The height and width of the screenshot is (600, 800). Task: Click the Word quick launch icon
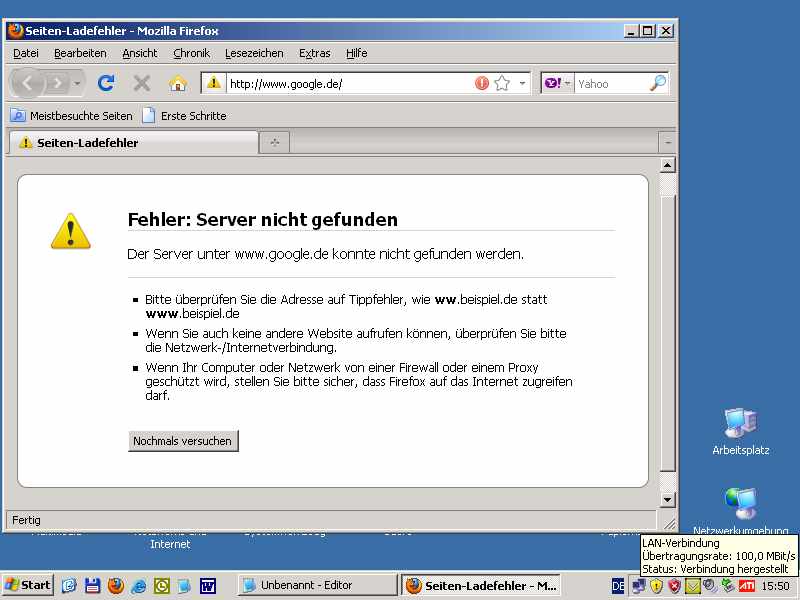[x=208, y=586]
